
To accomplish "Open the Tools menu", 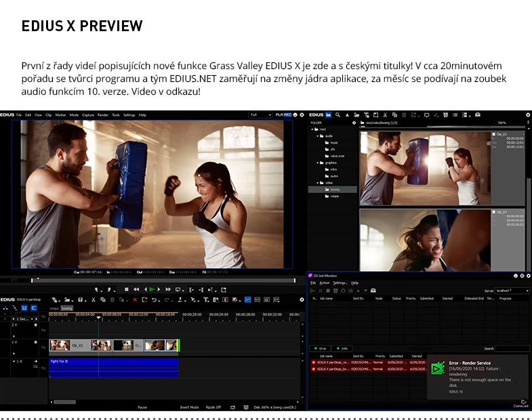I will [x=116, y=115].
